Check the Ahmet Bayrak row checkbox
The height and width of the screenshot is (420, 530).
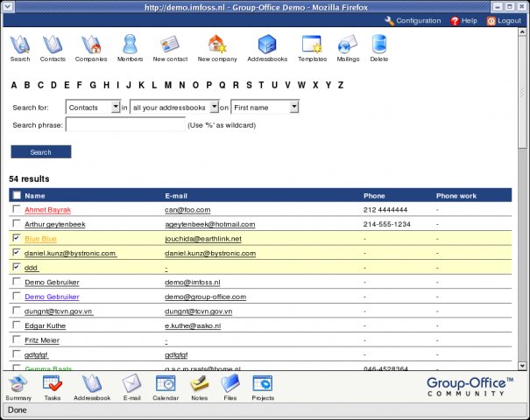pos(18,210)
